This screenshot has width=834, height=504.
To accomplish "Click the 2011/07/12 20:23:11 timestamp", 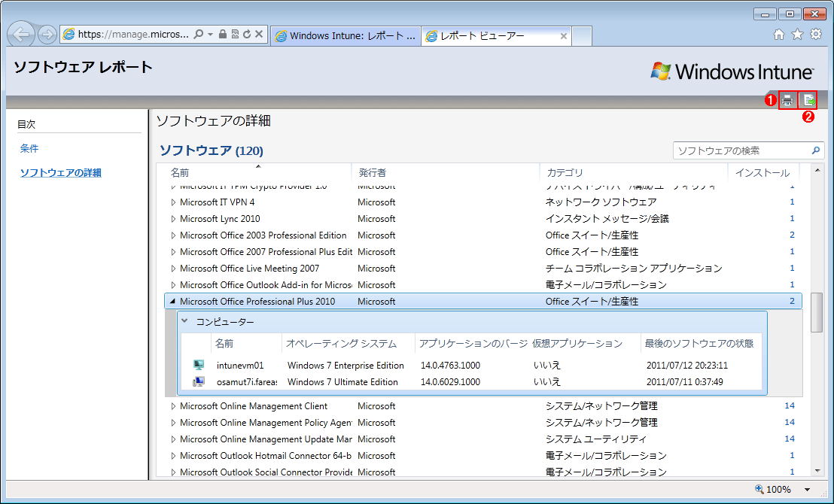I will coord(686,366).
